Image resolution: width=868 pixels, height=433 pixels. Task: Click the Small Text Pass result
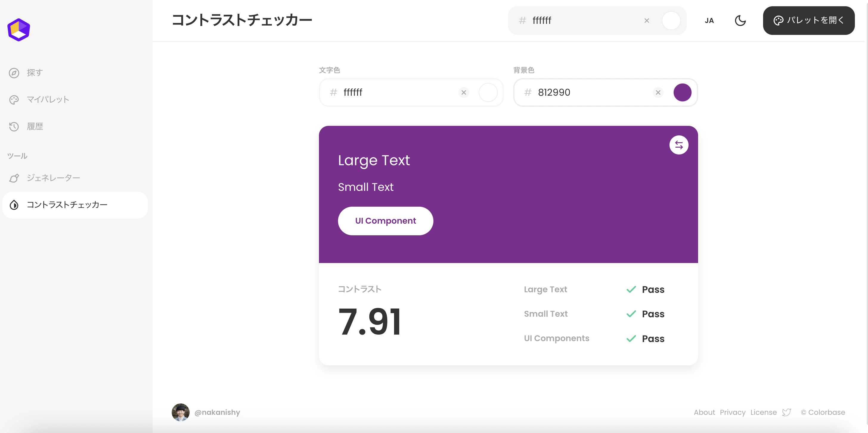point(645,314)
